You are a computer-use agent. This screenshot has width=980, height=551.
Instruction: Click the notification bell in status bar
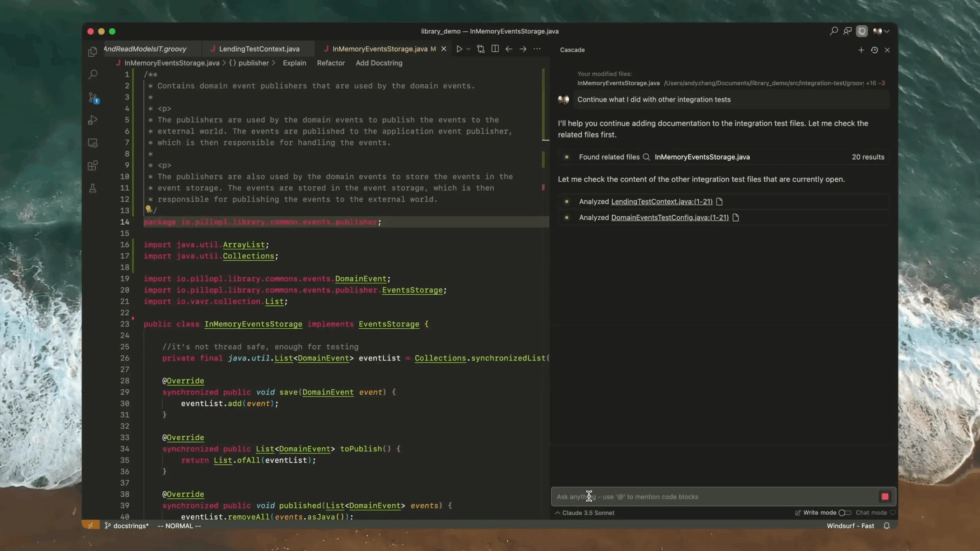[887, 526]
